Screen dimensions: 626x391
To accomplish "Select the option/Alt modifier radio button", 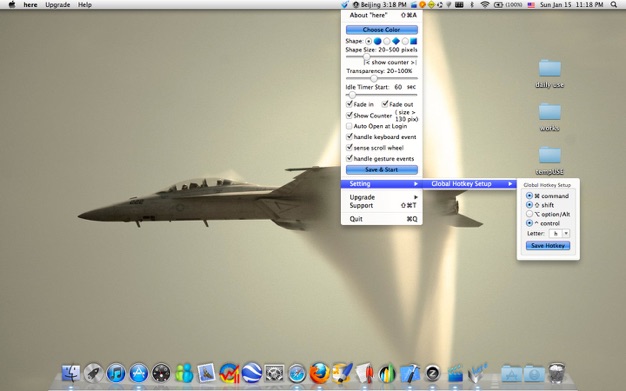I will click(x=529, y=214).
